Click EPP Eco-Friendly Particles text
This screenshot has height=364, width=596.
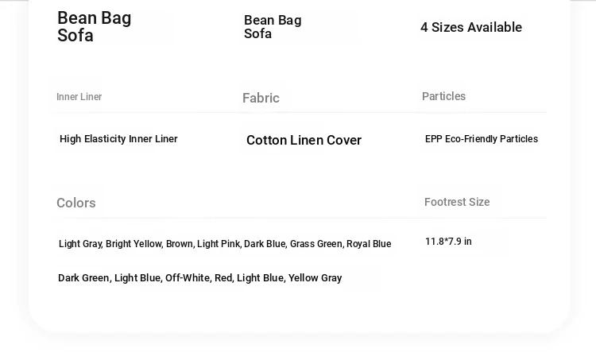click(481, 139)
